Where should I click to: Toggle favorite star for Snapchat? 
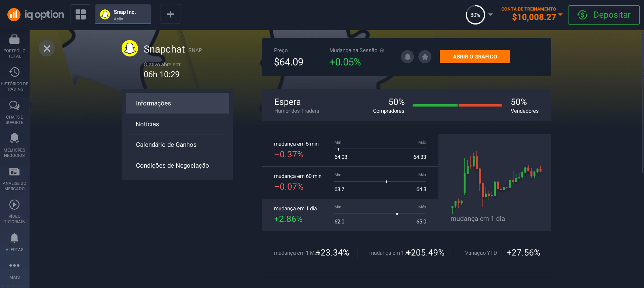[x=425, y=57]
